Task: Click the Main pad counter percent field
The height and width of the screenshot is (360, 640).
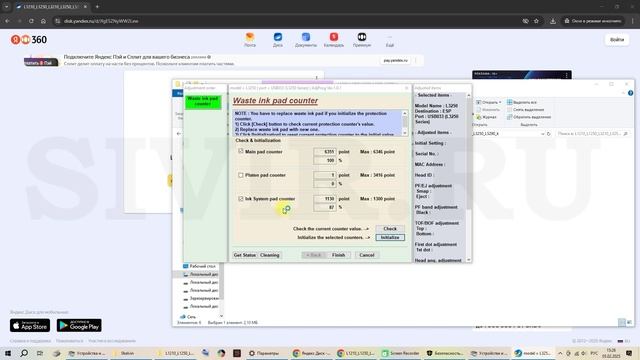Action: click(x=325, y=160)
